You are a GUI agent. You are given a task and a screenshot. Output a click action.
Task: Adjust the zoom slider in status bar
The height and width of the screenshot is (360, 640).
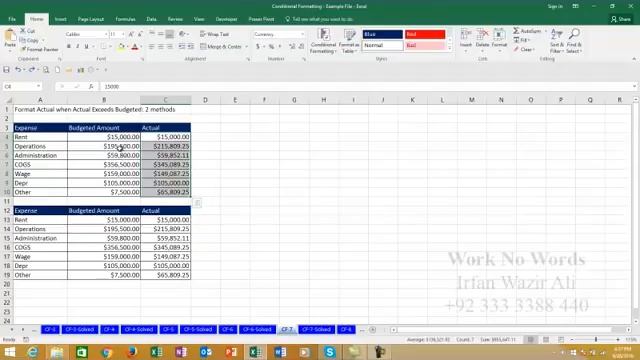point(596,340)
